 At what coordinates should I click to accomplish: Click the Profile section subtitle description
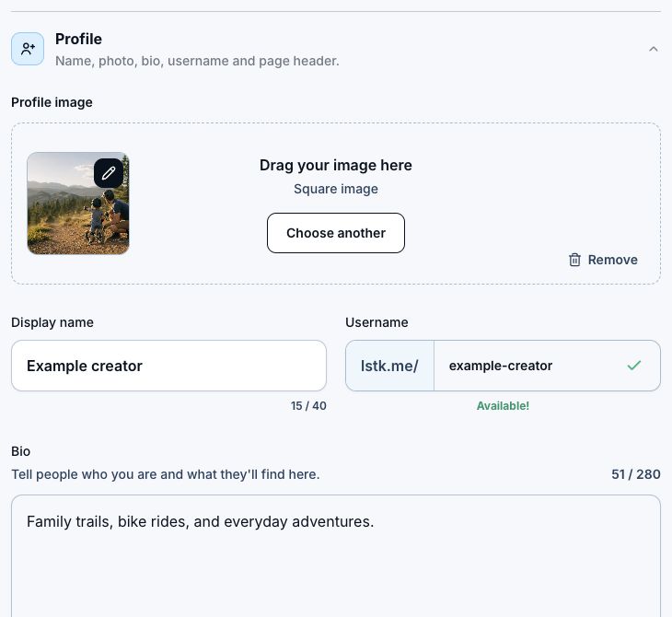[x=197, y=61]
